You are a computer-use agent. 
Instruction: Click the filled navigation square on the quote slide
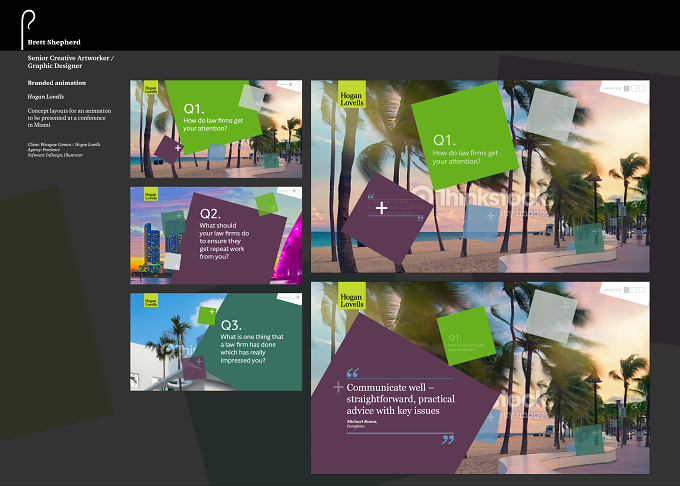(x=627, y=290)
